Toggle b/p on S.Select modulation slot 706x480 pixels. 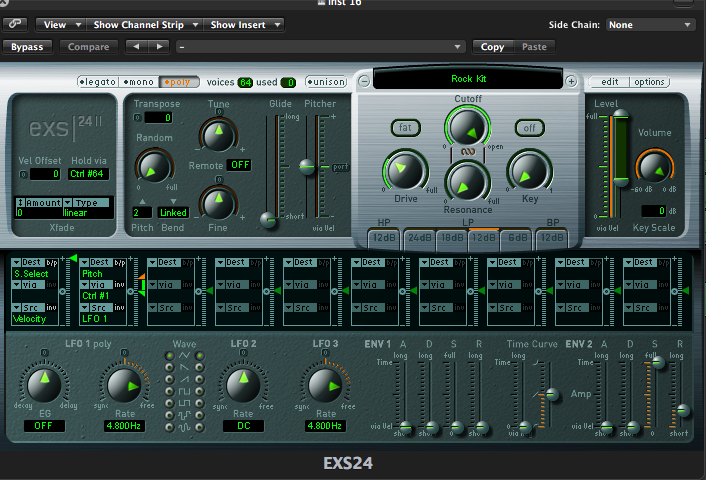52,262
